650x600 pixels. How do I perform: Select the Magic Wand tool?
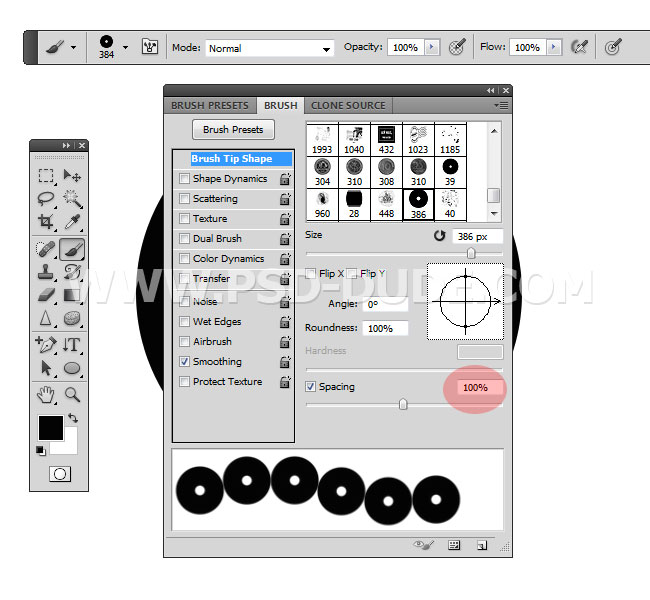[72, 199]
